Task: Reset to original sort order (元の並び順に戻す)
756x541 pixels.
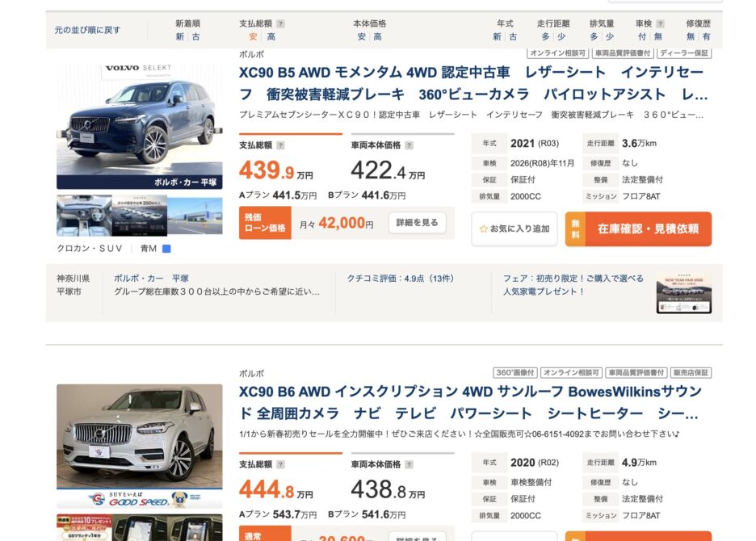Action: point(87,30)
